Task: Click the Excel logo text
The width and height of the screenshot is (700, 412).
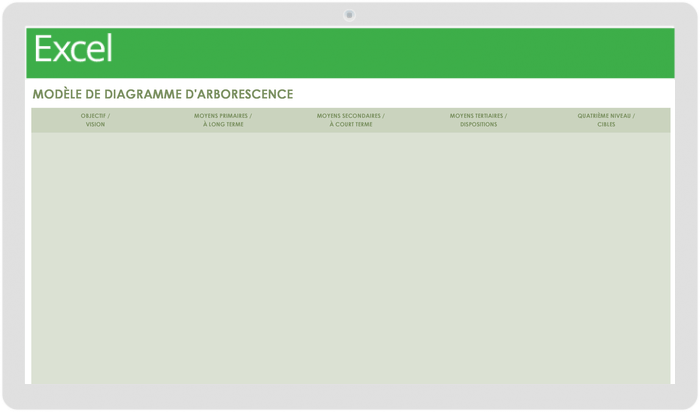Action: [x=73, y=49]
